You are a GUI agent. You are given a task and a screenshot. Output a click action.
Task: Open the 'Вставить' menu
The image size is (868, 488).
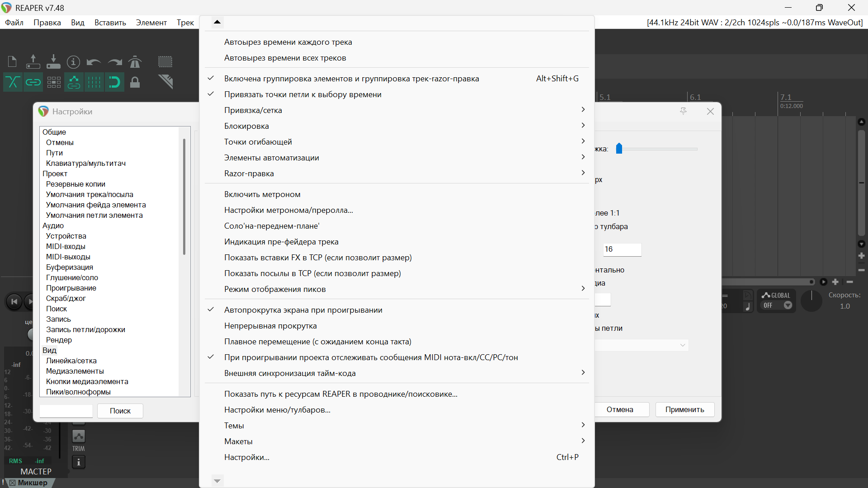tap(110, 23)
